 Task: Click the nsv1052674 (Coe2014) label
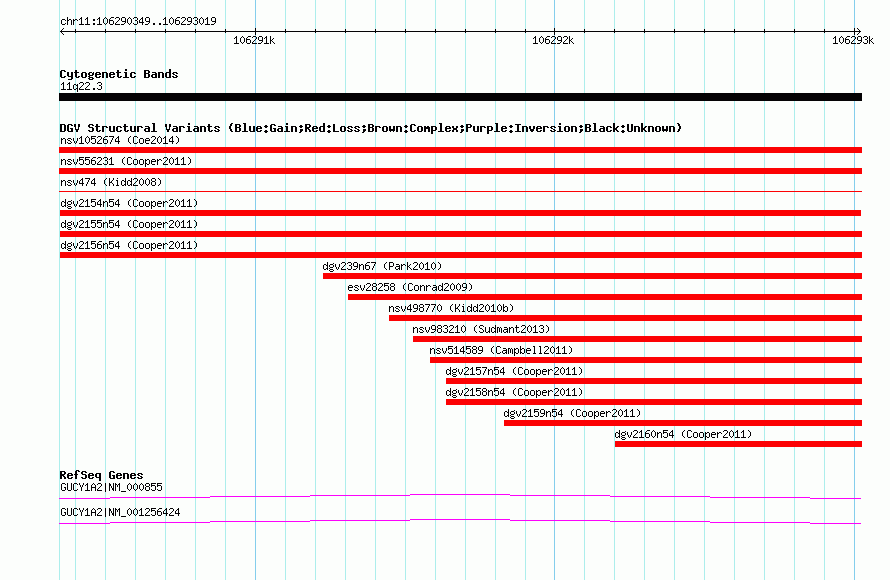click(x=120, y=140)
